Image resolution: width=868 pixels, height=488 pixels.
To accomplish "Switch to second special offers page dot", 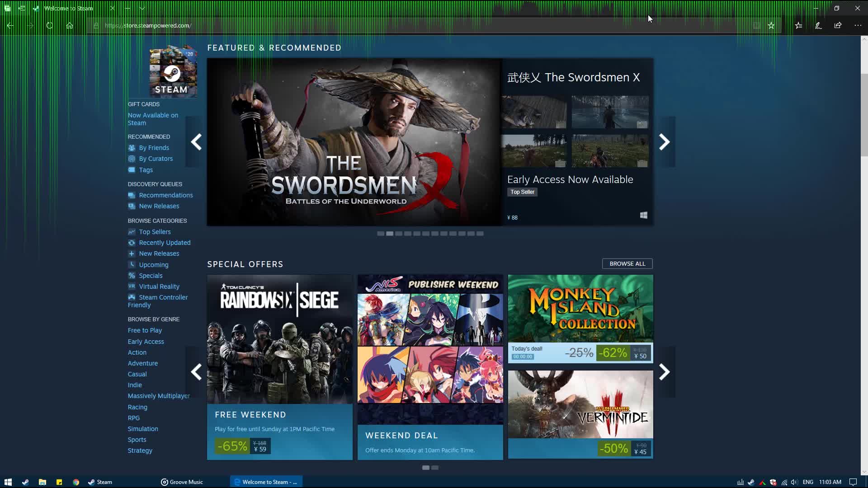I will (x=435, y=468).
